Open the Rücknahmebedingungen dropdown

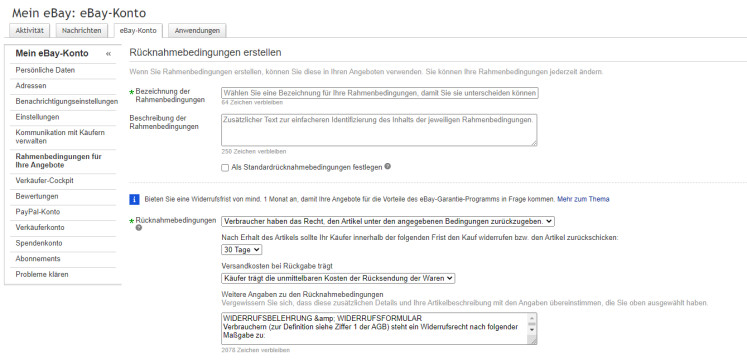click(388, 221)
